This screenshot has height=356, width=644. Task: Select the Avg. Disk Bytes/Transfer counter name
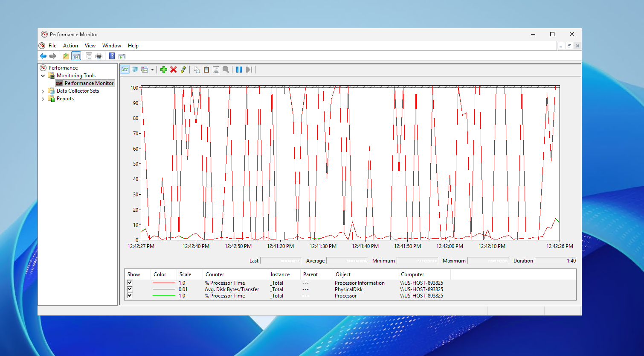click(x=232, y=289)
